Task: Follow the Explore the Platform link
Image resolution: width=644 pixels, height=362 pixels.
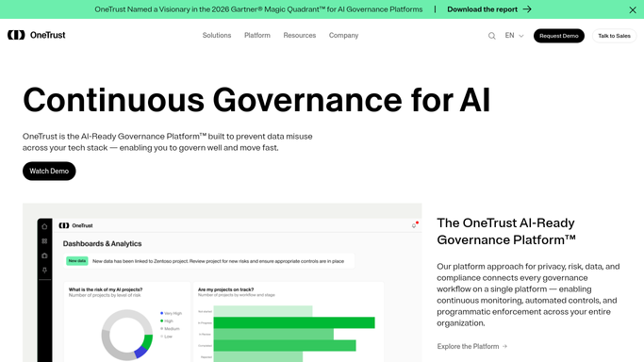Action: coord(471,346)
